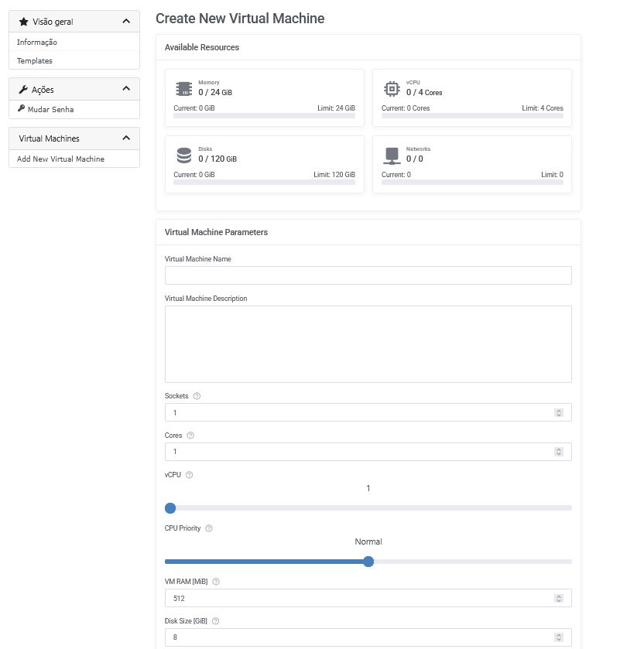644x649 pixels.
Task: Click help icon next to Disk Size
Action: click(215, 621)
